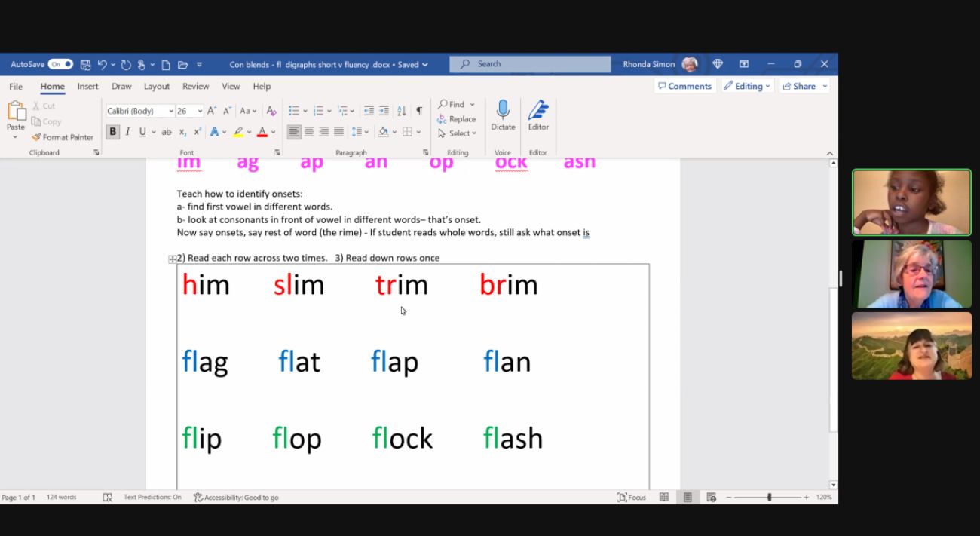Click the New blank document icon

tap(165, 64)
